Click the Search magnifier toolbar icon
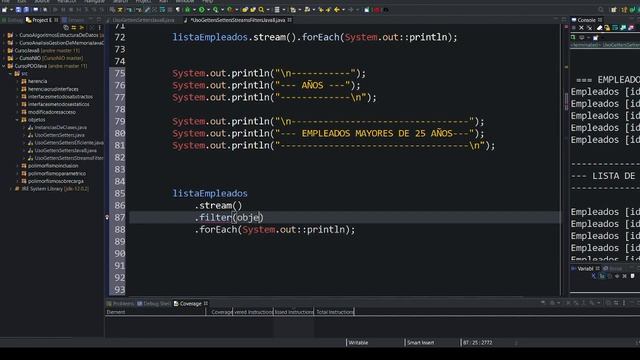Image resolution: width=640 pixels, height=360 pixels. pyautogui.click(x=261, y=9)
